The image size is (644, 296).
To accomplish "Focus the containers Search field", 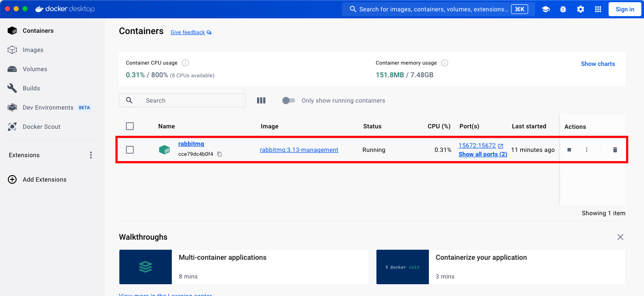I will point(182,100).
